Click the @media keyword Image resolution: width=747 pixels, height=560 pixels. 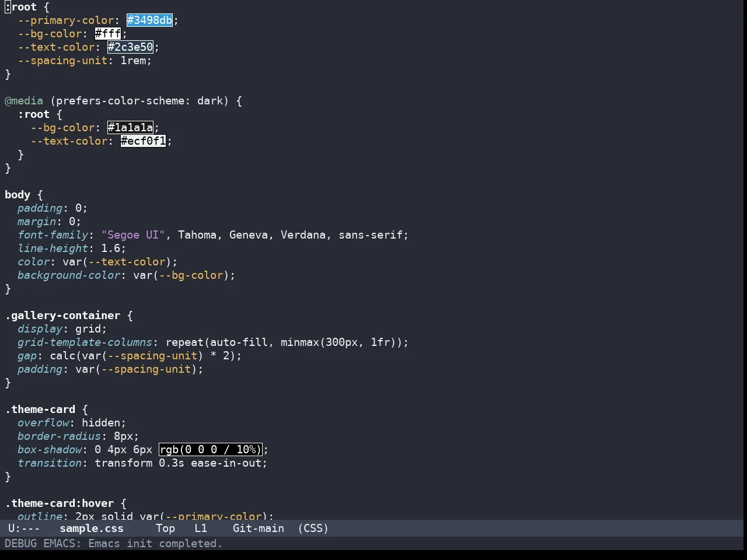pos(24,101)
